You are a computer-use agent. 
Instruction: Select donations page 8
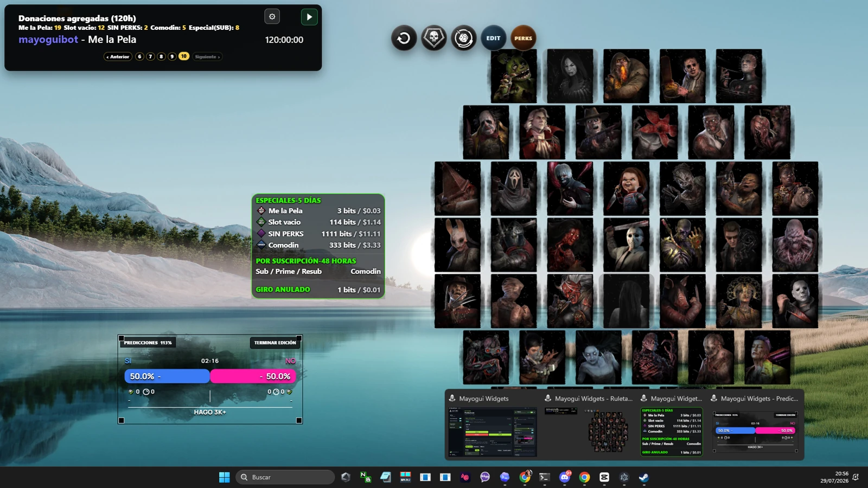pos(161,56)
